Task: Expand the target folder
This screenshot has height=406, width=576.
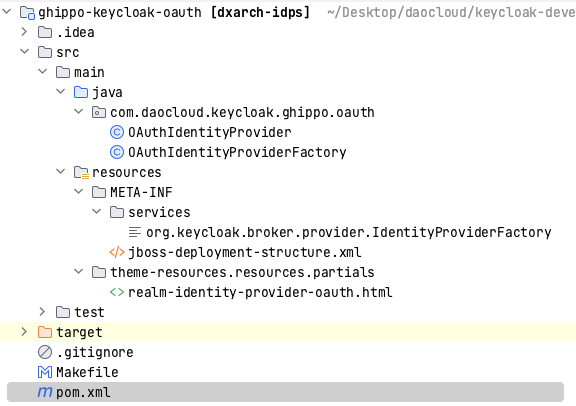Action: (24, 332)
